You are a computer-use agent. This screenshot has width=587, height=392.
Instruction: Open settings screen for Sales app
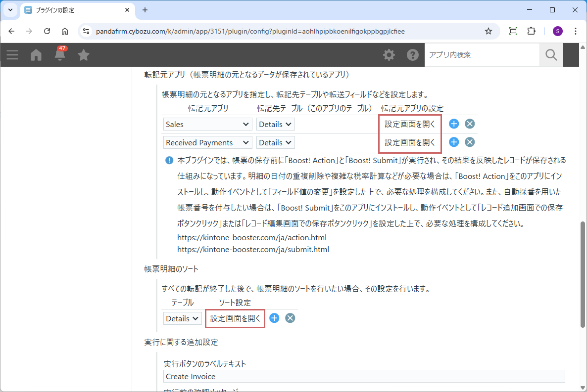click(410, 125)
